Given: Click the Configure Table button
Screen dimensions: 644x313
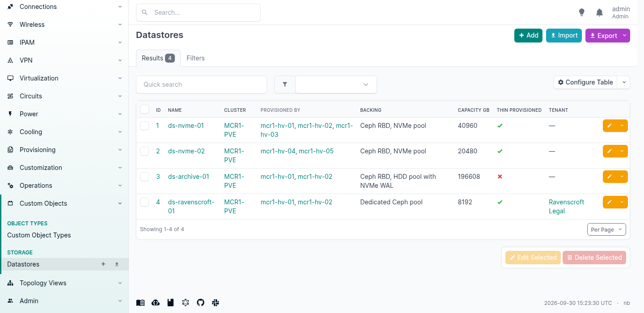Looking at the screenshot, I should tap(585, 82).
